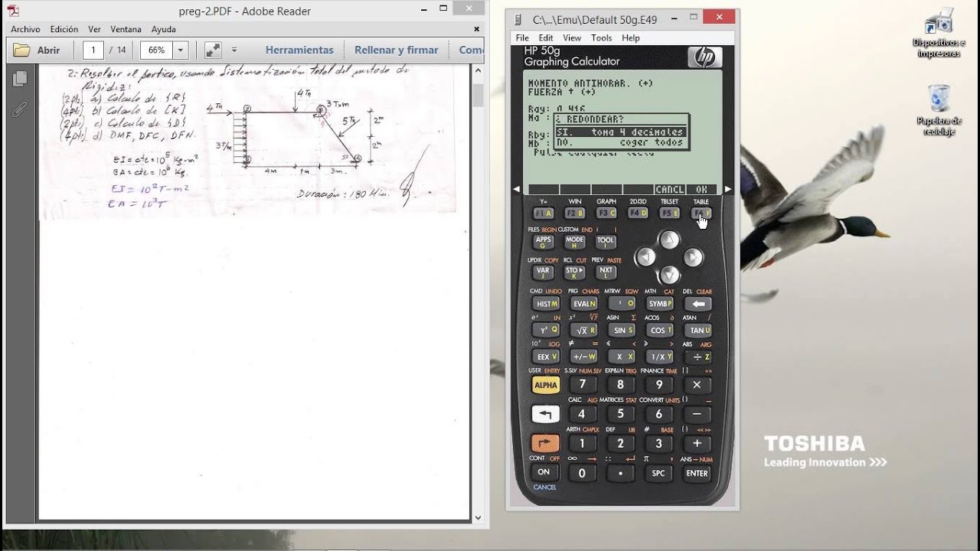
Task: Open the emulator Edit menu
Action: 546,37
